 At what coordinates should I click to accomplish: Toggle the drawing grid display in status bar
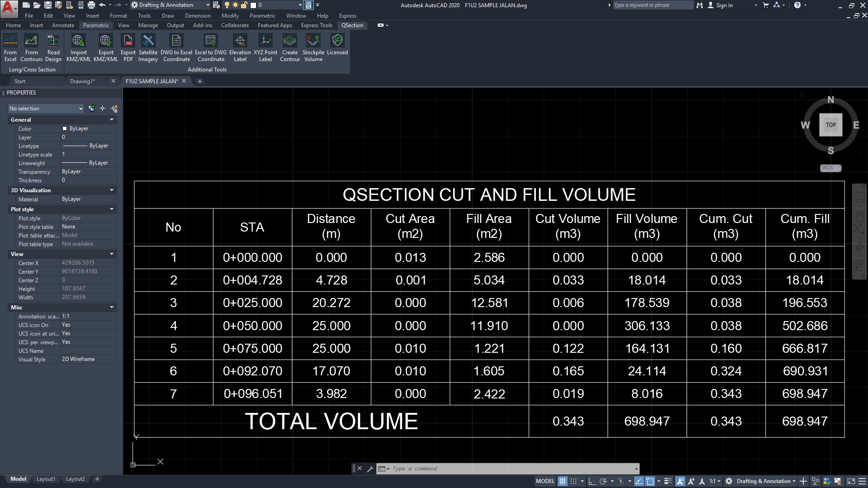(562, 481)
